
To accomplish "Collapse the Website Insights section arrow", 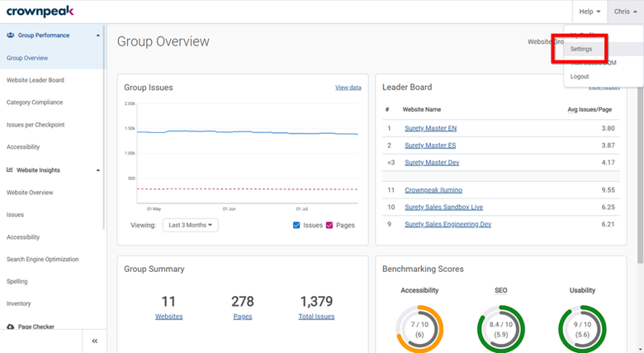I will pyautogui.click(x=97, y=170).
